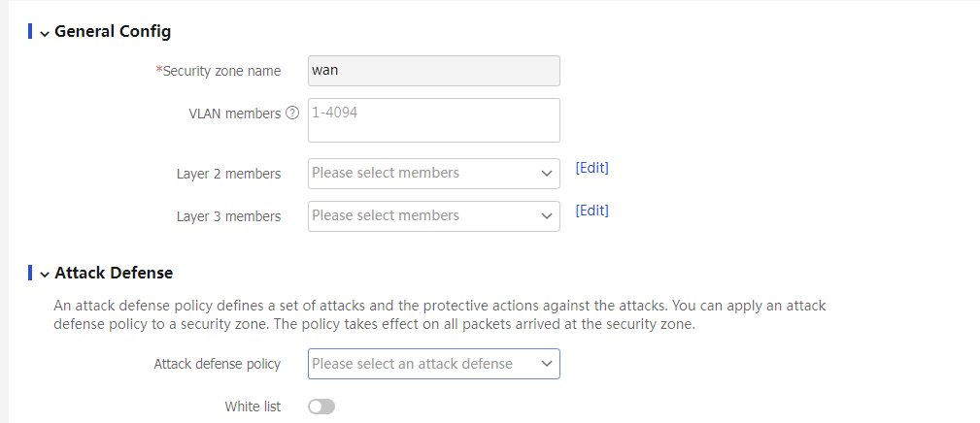
Task: Open 'Please select an attack defense' placeholder text
Action: tap(412, 364)
